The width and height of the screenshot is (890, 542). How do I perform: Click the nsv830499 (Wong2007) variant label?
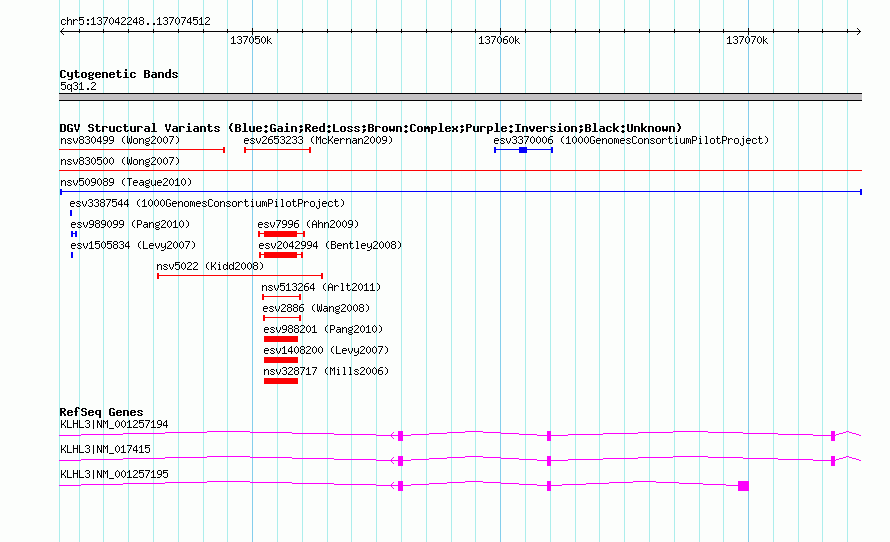[x=120, y=140]
